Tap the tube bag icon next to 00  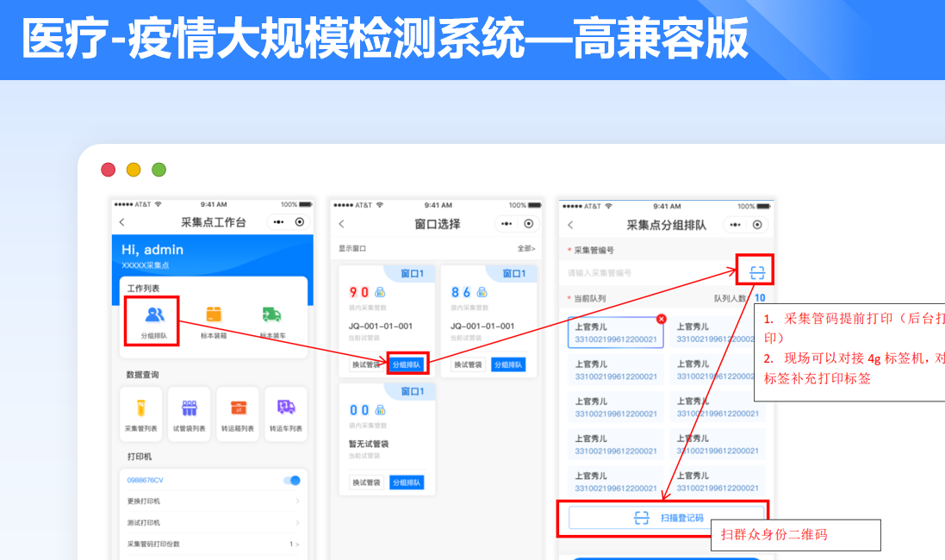380,410
